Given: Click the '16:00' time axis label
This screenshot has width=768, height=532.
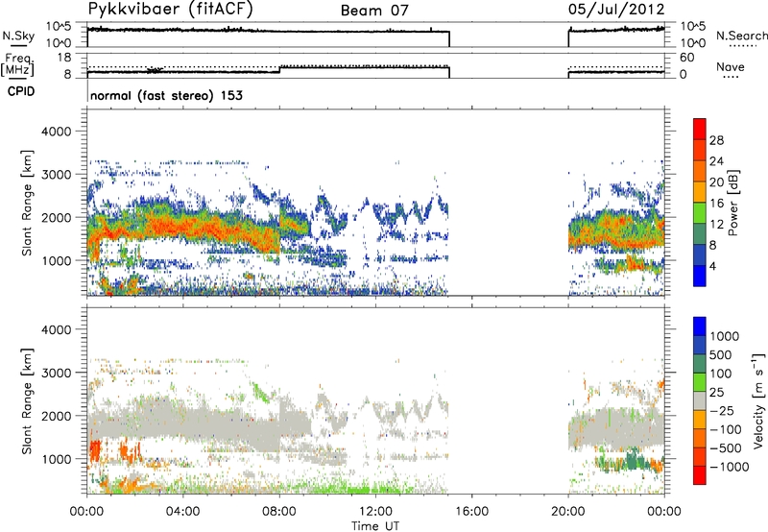Looking at the screenshot, I should click(471, 512).
